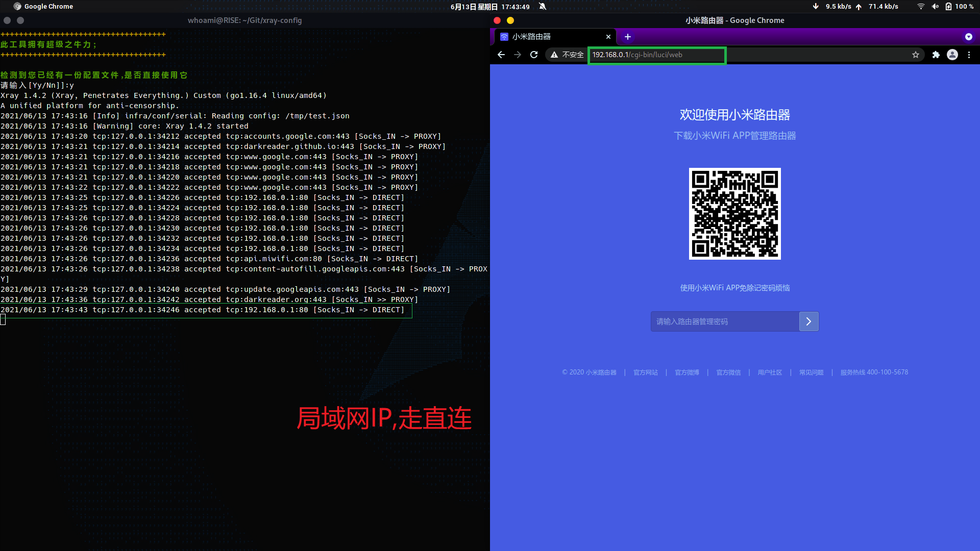980x551 pixels.
Task: Open Chrome three-dot menu
Action: pos(969,55)
